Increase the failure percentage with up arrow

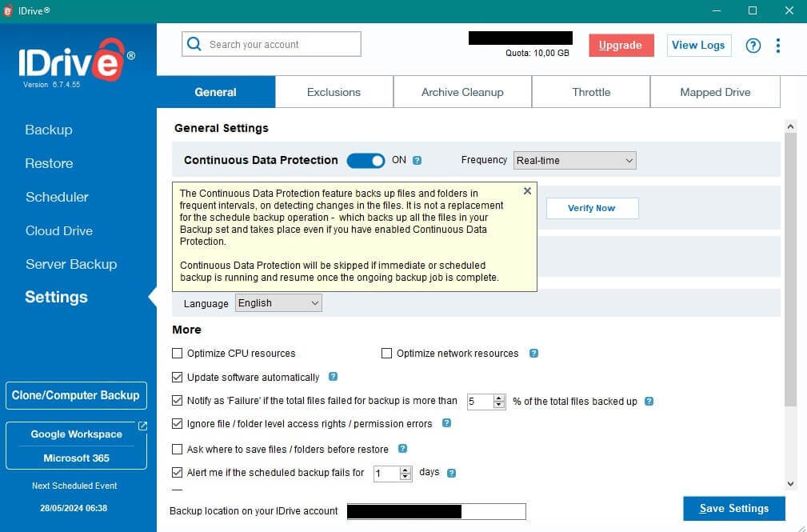coord(499,398)
